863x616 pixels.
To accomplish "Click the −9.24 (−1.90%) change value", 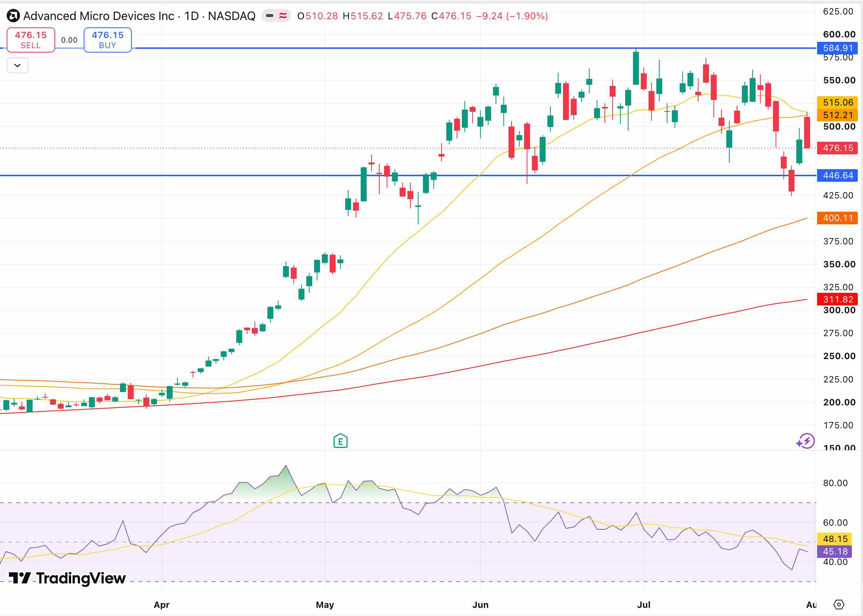I will click(512, 16).
